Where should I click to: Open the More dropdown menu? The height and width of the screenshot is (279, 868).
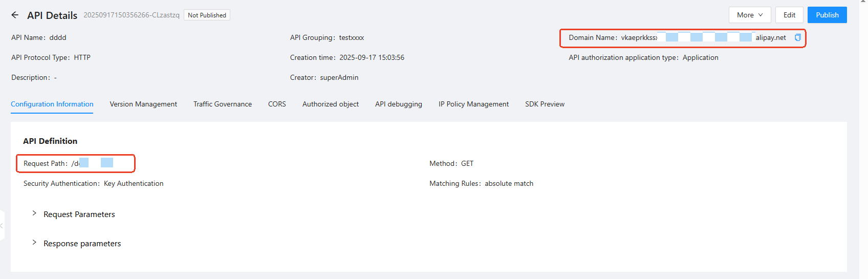tap(750, 15)
